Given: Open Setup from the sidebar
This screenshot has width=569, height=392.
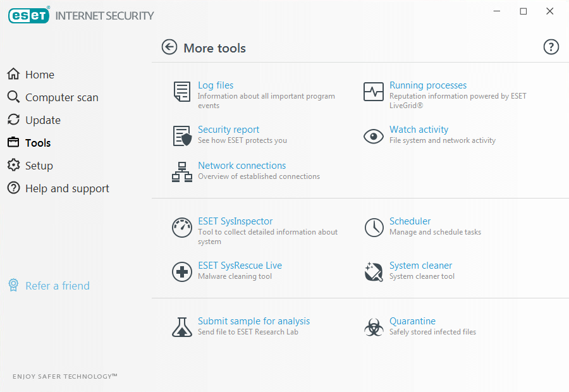Looking at the screenshot, I should [39, 166].
